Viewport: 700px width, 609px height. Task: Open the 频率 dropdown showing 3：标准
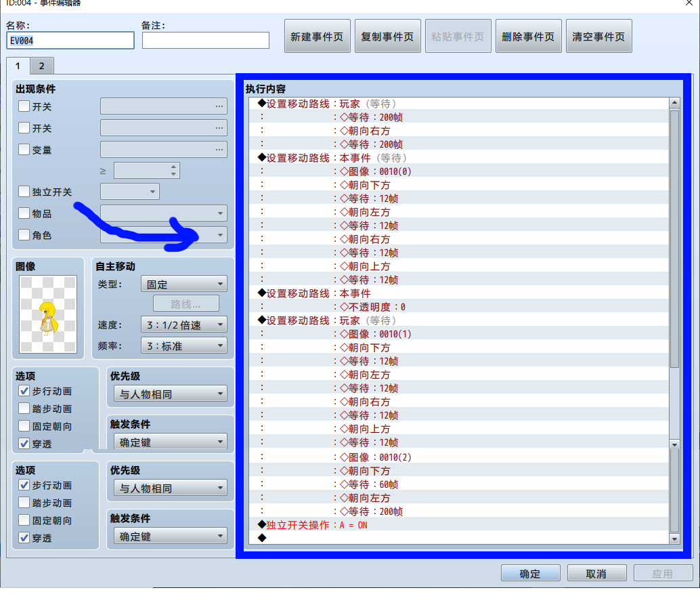coord(184,345)
